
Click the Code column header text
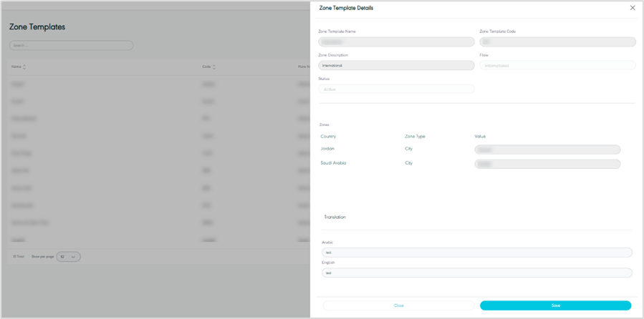(206, 67)
